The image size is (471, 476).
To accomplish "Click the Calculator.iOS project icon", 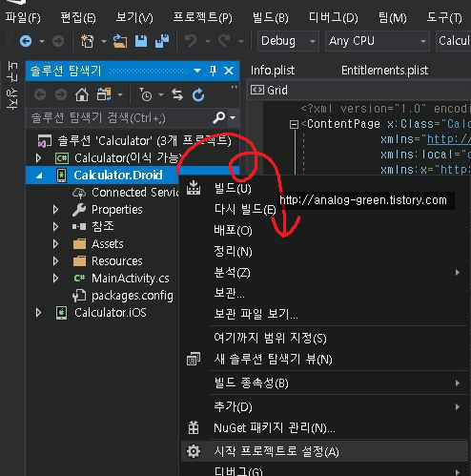I will [61, 313].
